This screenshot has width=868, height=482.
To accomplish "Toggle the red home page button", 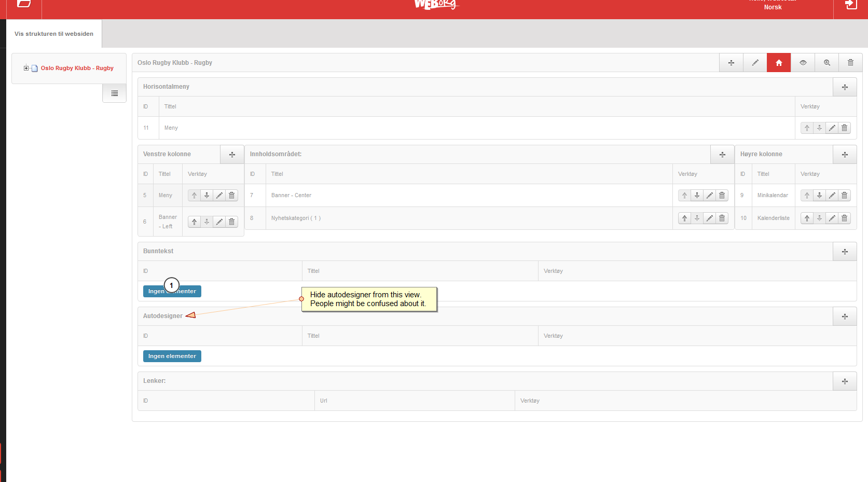I will click(779, 63).
